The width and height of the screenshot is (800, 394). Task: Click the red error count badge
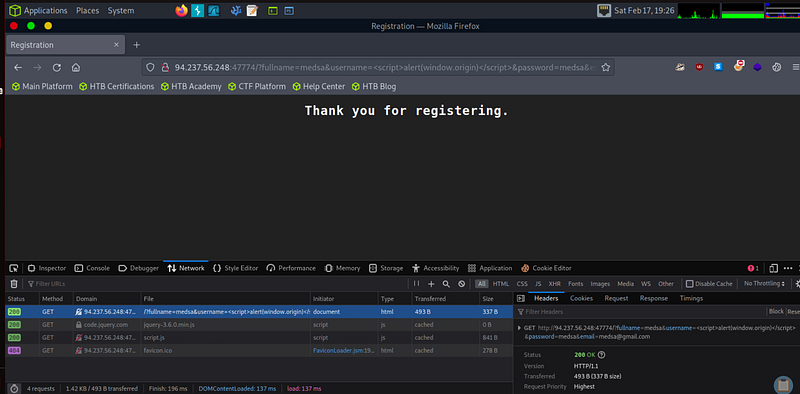(753, 268)
